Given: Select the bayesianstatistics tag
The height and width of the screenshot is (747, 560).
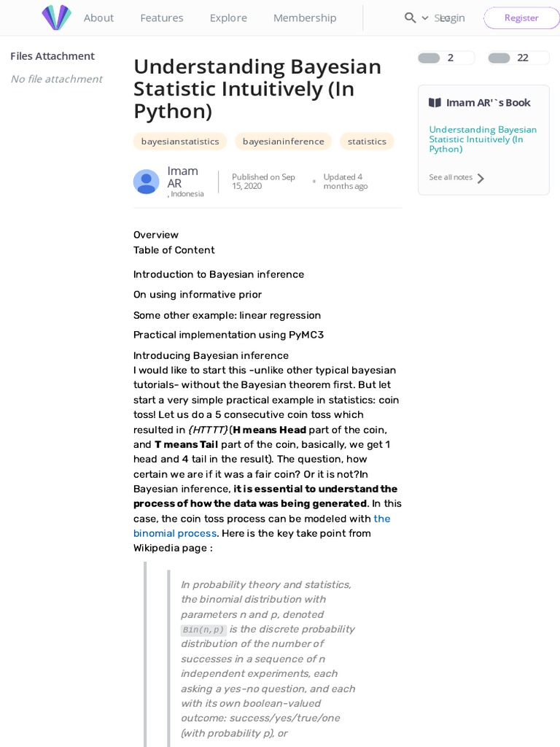Looking at the screenshot, I should [180, 142].
